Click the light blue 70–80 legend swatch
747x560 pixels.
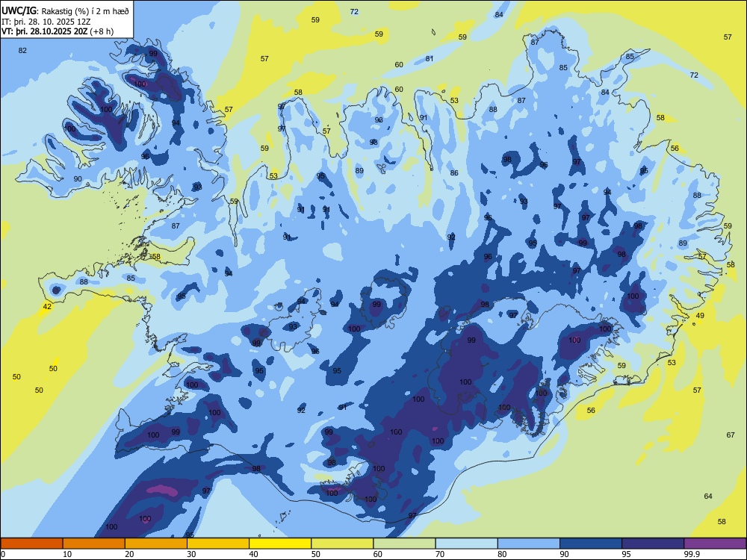coord(466,544)
